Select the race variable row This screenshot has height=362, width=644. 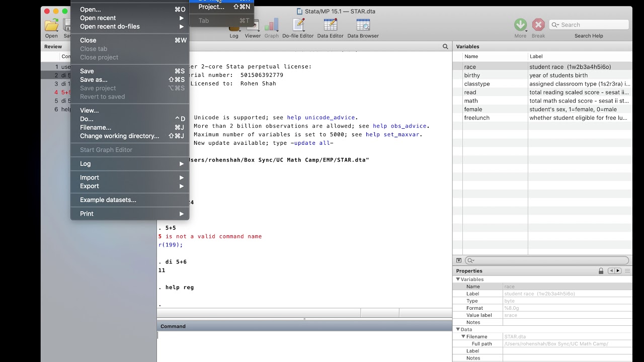click(x=542, y=67)
